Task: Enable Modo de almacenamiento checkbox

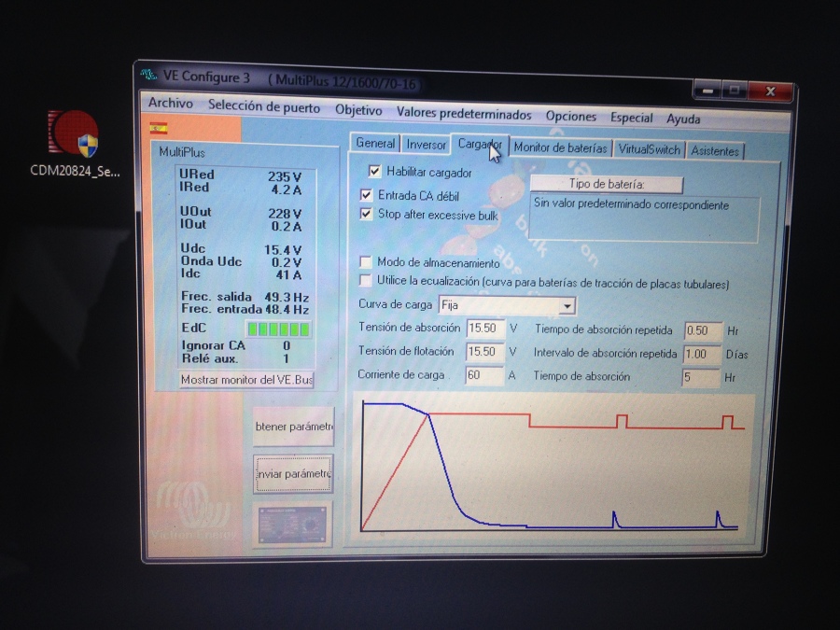Action: click(x=366, y=263)
